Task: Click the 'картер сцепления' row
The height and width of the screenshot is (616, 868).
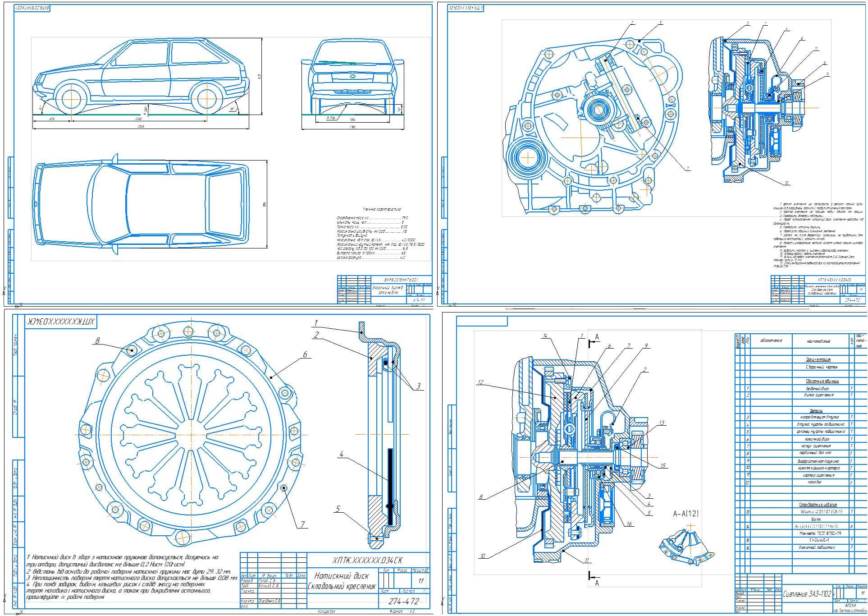Action: tap(818, 475)
